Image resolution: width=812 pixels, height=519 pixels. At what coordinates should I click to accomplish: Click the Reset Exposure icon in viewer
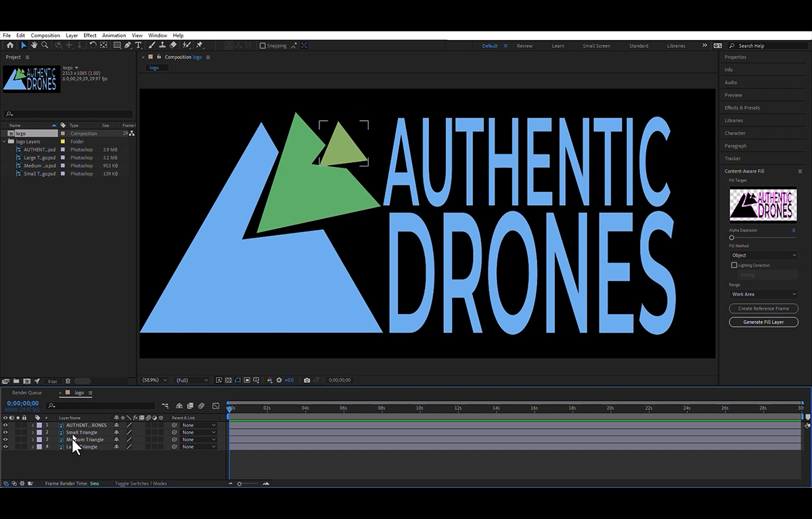point(279,380)
